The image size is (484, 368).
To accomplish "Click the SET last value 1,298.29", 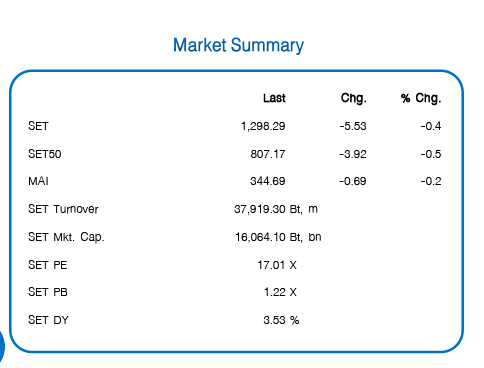I will pos(263,126).
